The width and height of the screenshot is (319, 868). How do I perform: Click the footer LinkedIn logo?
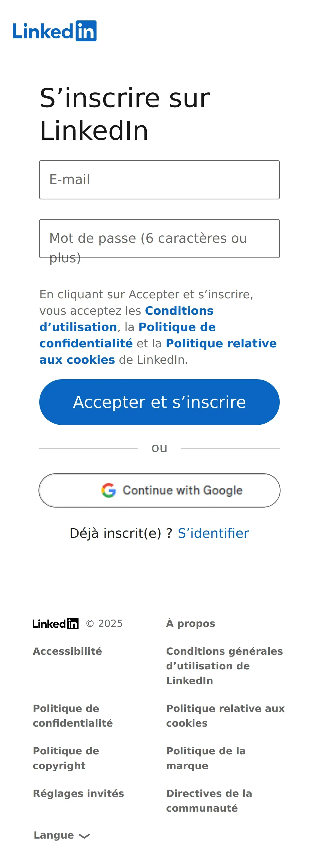tap(55, 624)
